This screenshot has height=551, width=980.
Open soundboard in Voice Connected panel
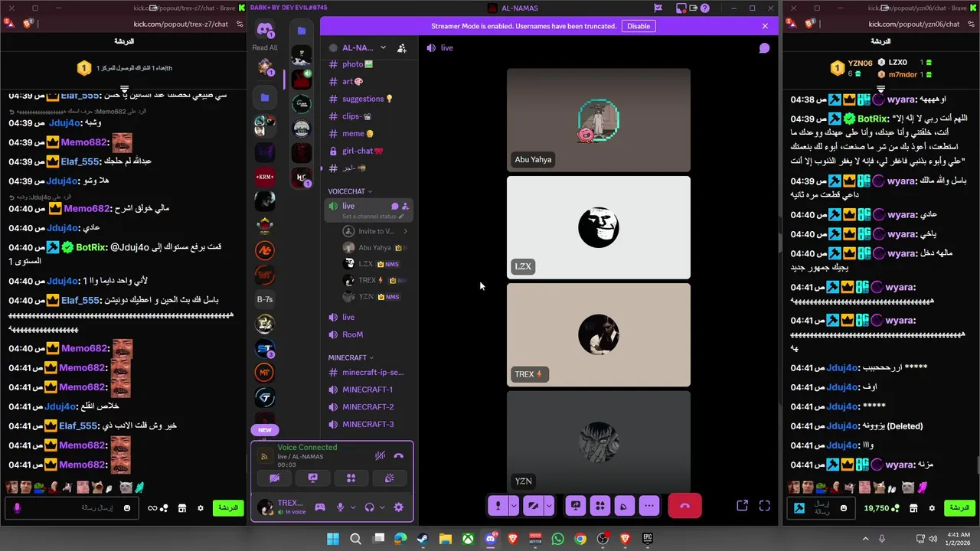tap(389, 478)
